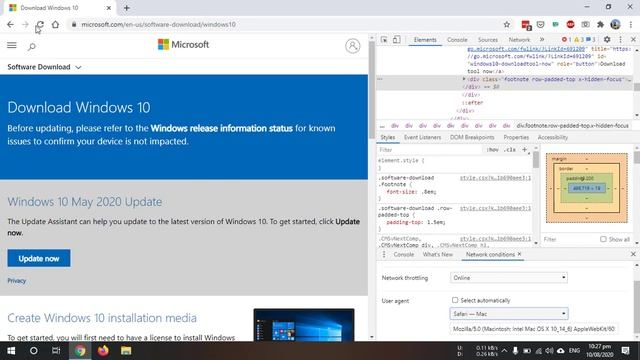Image resolution: width=640 pixels, height=360 pixels.
Task: Enable the Show all computed styles checkbox
Action: pyautogui.click(x=603, y=239)
